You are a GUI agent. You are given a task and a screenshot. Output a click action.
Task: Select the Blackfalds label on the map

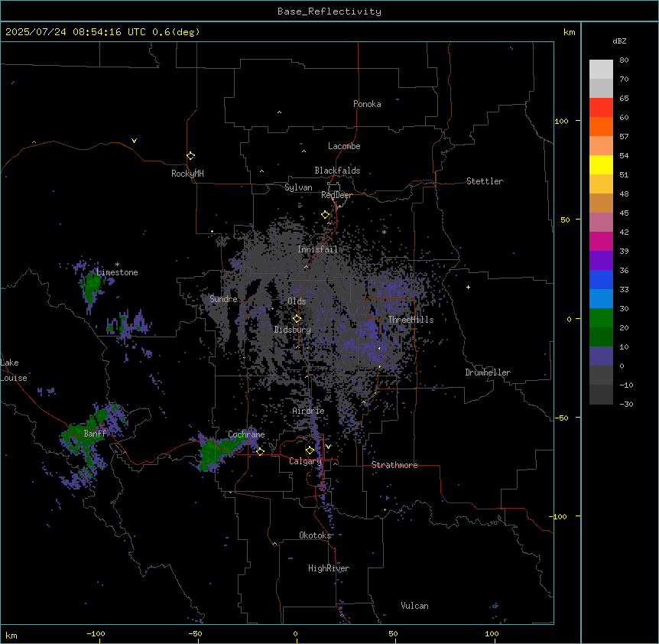tap(337, 171)
